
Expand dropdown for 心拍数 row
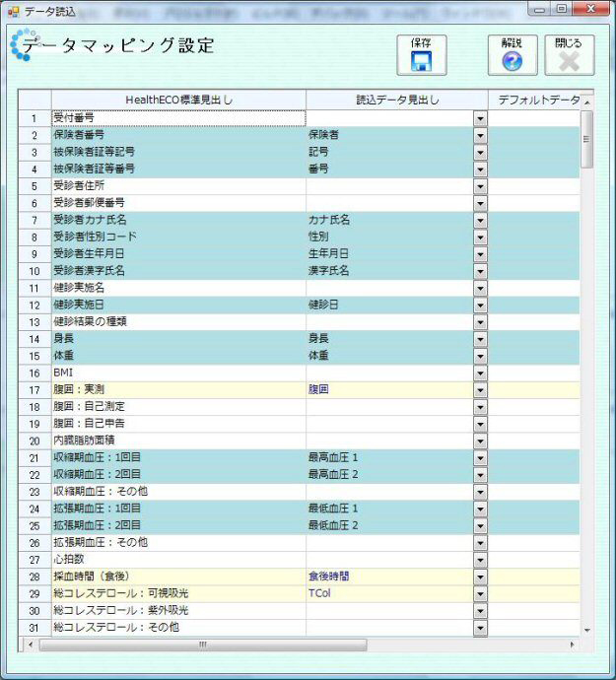[x=480, y=560]
